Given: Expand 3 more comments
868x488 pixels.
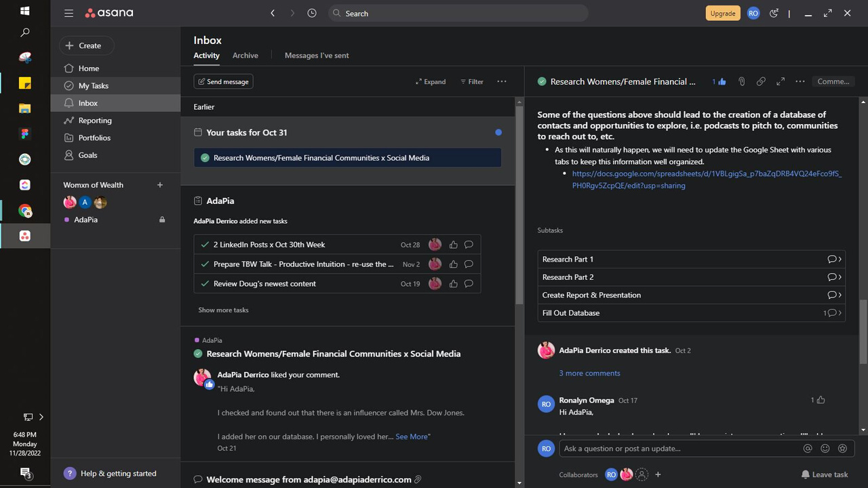Looking at the screenshot, I should point(589,373).
